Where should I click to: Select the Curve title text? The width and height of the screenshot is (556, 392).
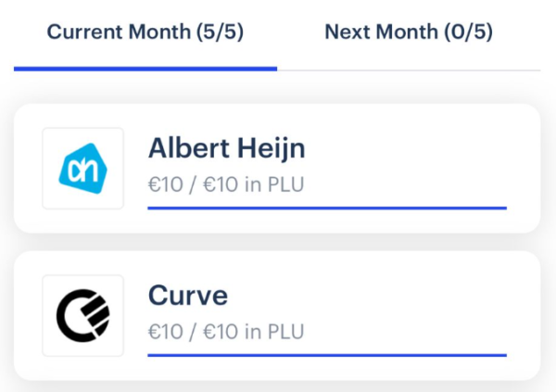[x=188, y=296]
